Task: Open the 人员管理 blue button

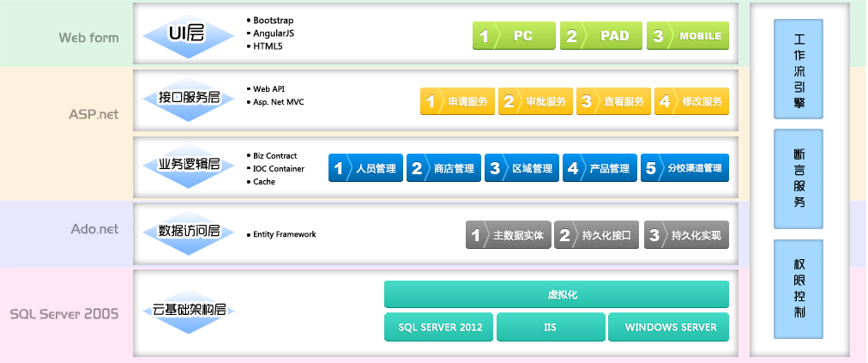Action: [x=366, y=168]
